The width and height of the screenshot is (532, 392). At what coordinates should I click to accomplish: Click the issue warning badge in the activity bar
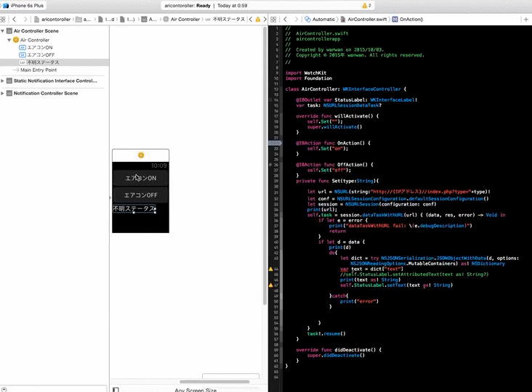pos(366,5)
